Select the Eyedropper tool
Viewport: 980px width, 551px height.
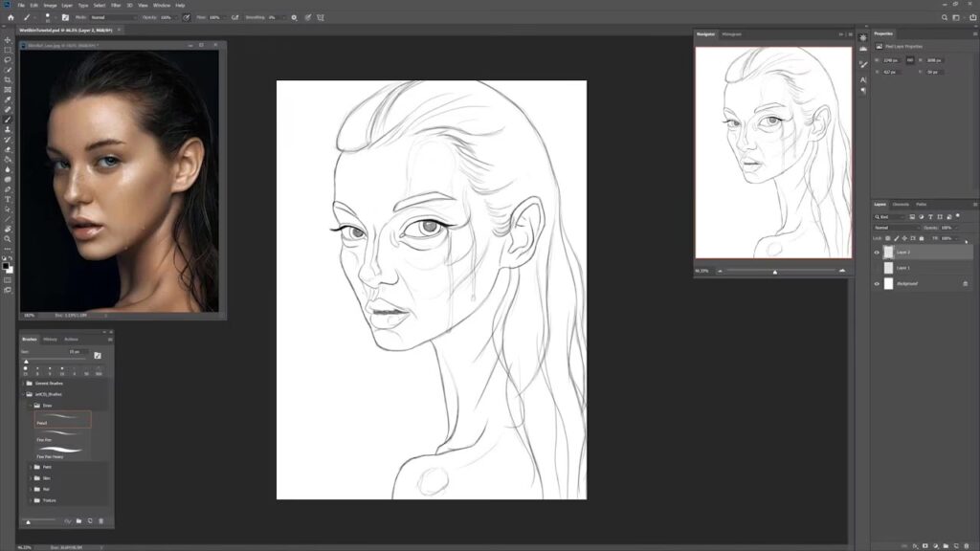tap(8, 99)
